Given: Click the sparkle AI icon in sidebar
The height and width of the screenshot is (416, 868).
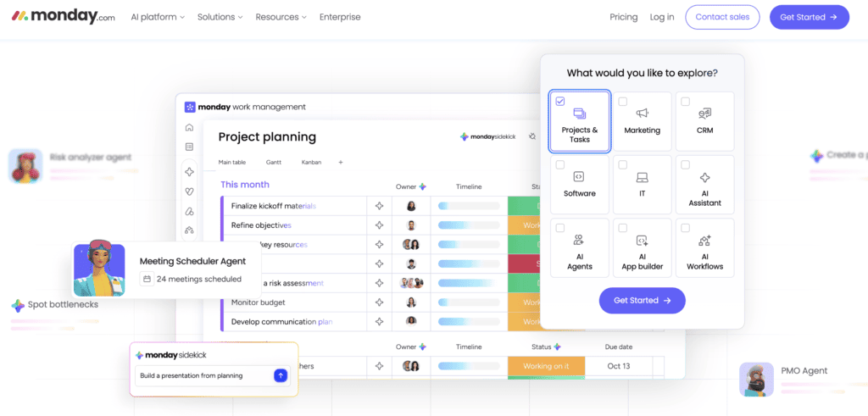Looking at the screenshot, I should click(189, 173).
